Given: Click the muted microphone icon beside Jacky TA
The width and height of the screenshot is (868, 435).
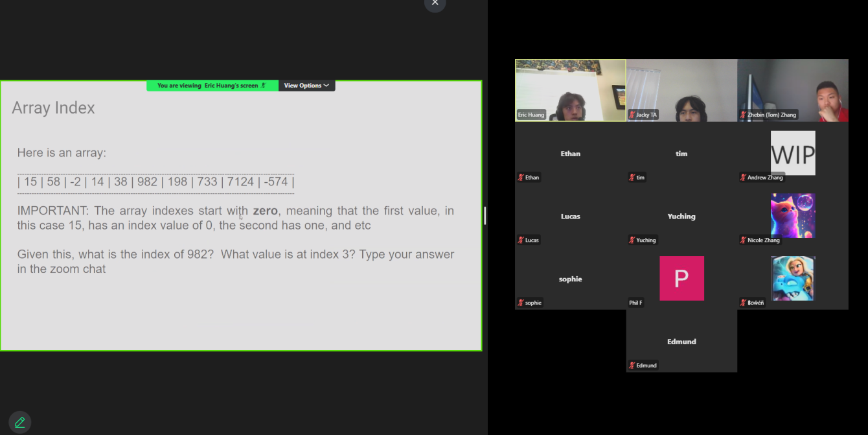Looking at the screenshot, I should click(x=632, y=115).
